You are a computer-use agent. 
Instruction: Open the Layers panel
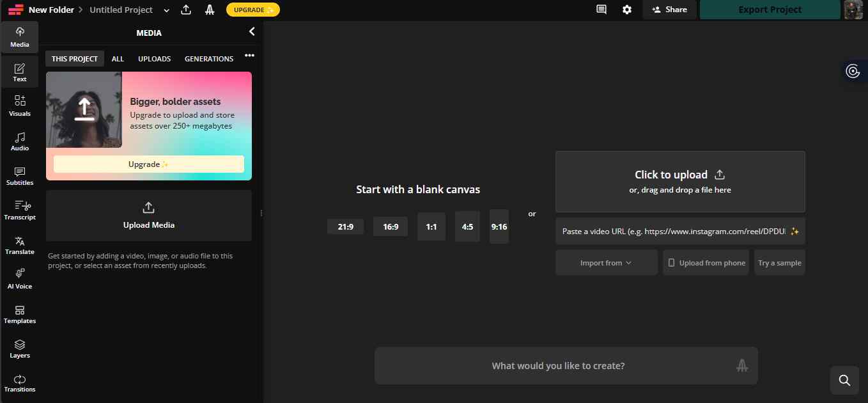(20, 348)
